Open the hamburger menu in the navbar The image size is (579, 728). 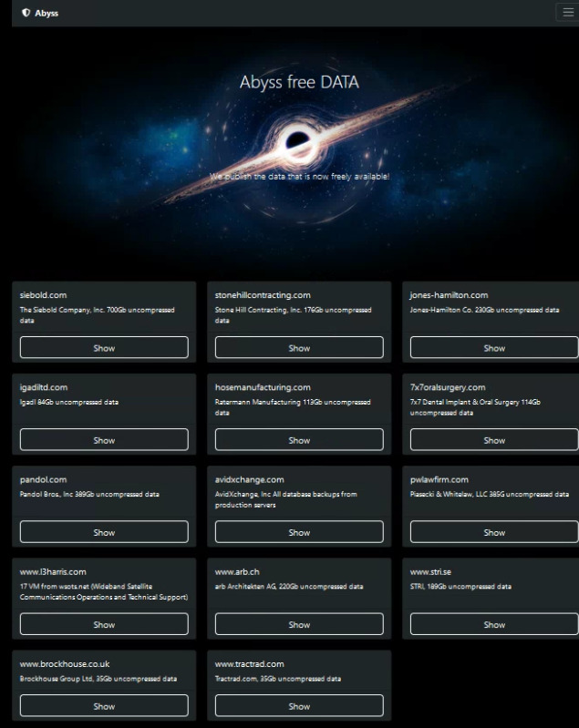(x=569, y=12)
